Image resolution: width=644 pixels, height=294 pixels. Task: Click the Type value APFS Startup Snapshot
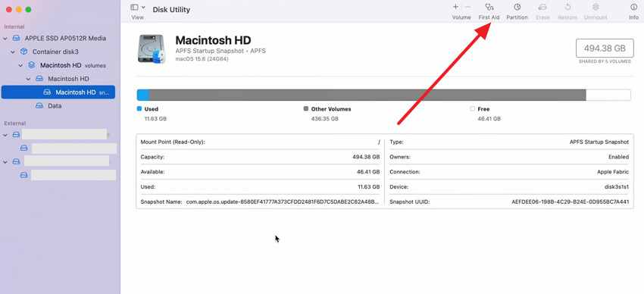(599, 142)
